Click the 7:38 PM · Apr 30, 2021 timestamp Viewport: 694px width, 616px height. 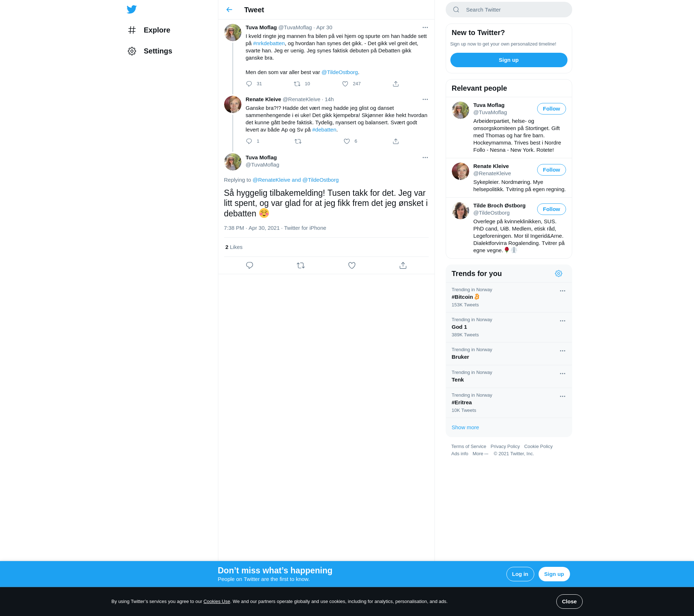[252, 228]
